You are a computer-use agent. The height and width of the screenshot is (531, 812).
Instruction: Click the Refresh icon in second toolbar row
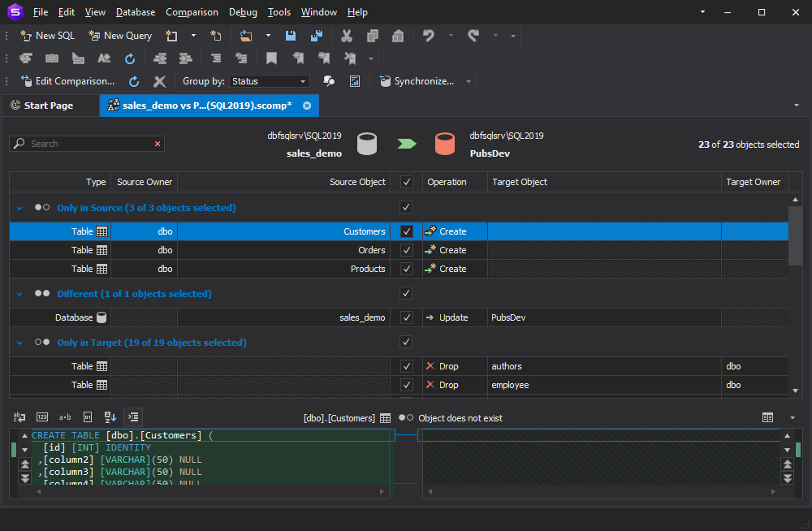click(130, 58)
